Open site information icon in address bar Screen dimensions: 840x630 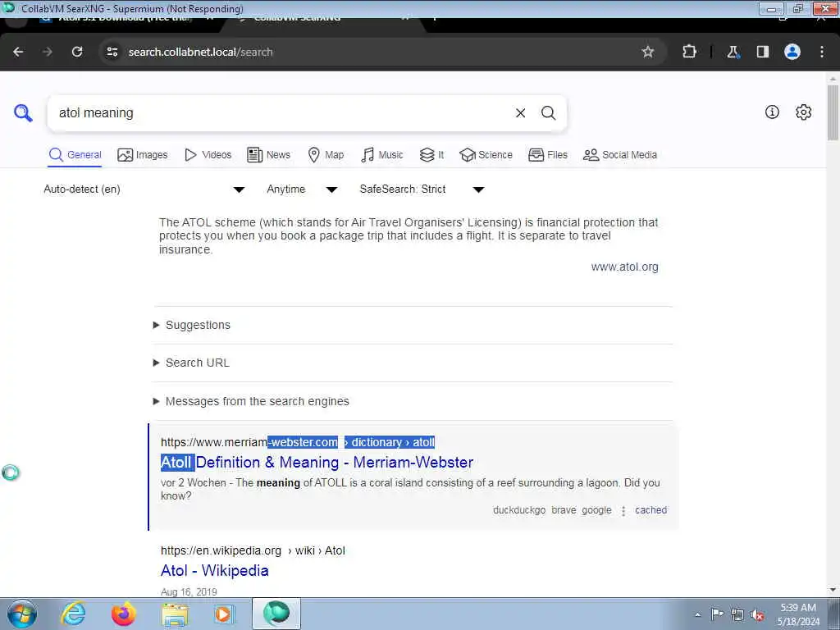click(112, 52)
